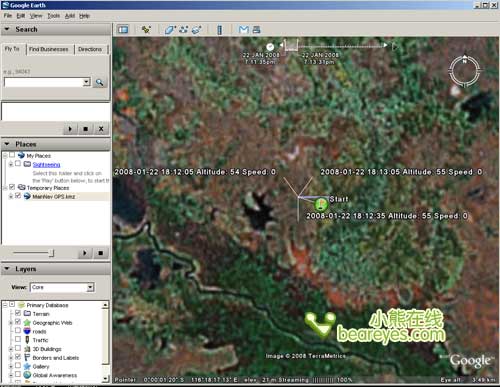Click the time slider bar on map
The image size is (500, 387).
coord(333,46)
